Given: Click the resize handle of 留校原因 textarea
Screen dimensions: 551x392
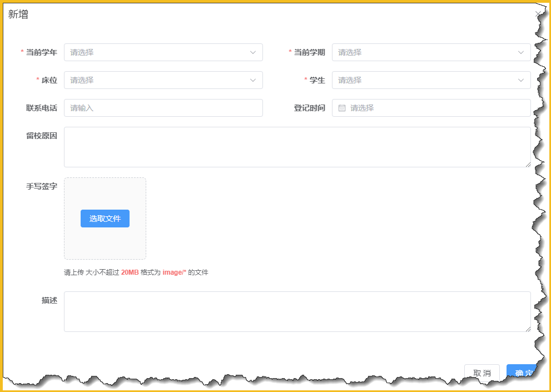Looking at the screenshot, I should (528, 164).
